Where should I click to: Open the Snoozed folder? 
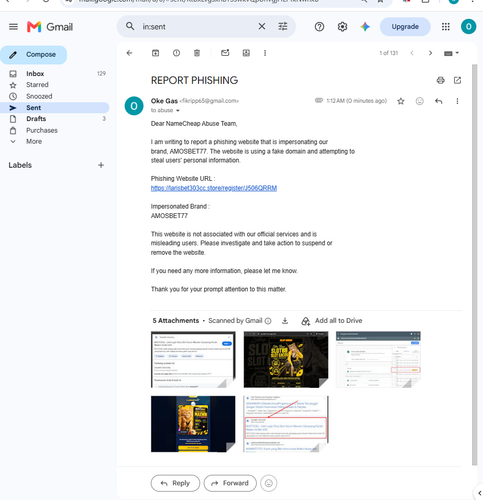55,96
